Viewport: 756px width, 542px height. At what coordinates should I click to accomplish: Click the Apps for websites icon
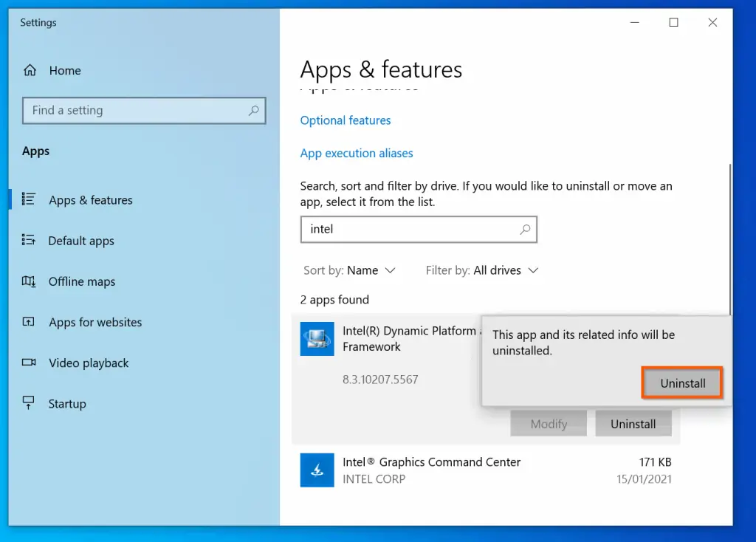click(29, 322)
